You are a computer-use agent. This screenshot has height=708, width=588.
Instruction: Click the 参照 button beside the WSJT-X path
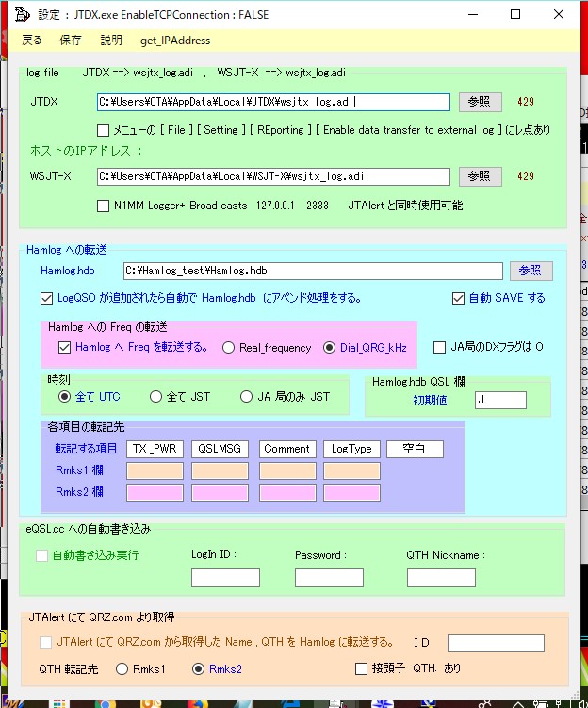[481, 176]
